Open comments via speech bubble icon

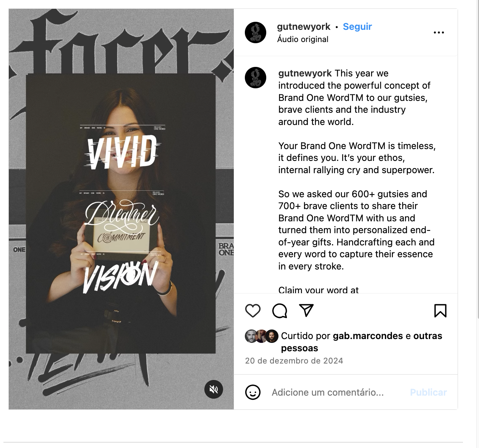click(280, 311)
